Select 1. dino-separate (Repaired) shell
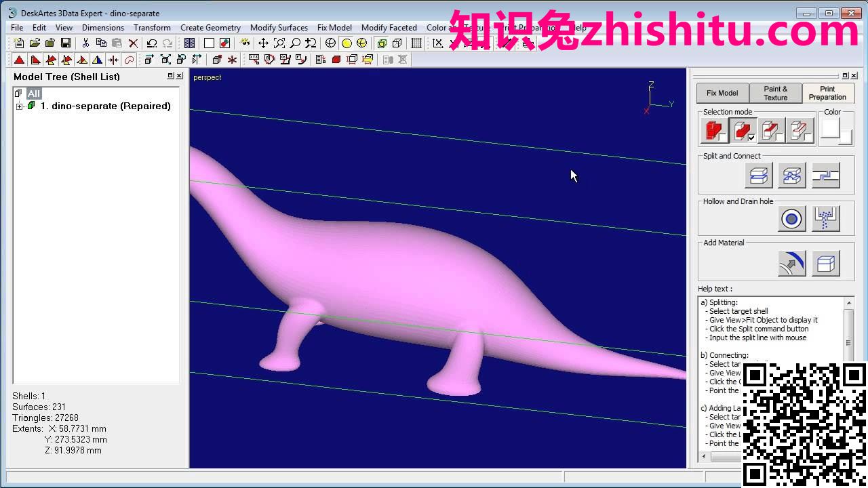Viewport: 868px width, 488px height. click(105, 106)
